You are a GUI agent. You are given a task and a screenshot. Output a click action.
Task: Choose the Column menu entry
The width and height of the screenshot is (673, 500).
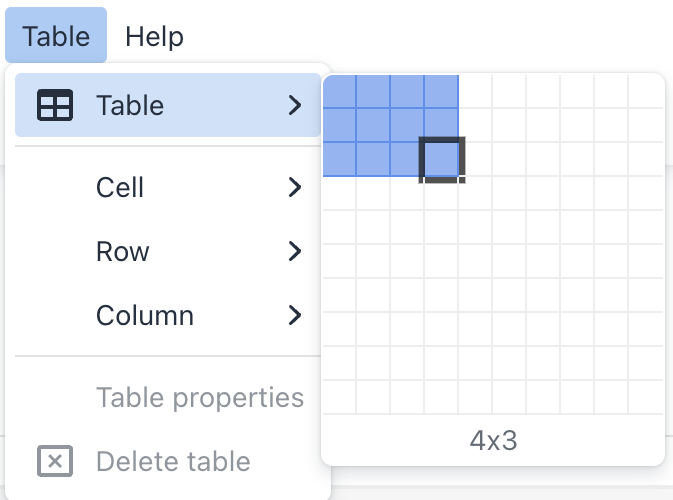point(145,316)
